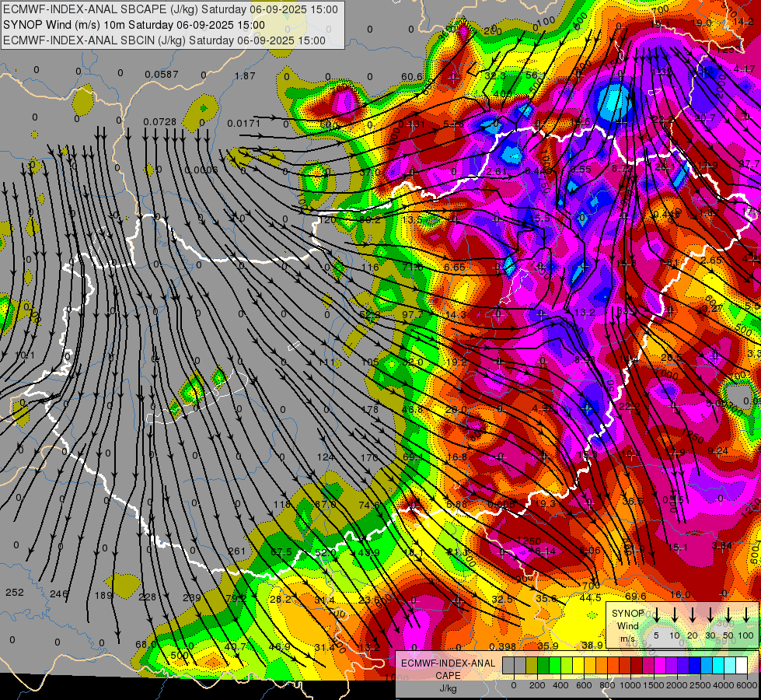761x700 pixels.
Task: Click the station value 0.0171
Action: coord(243,124)
